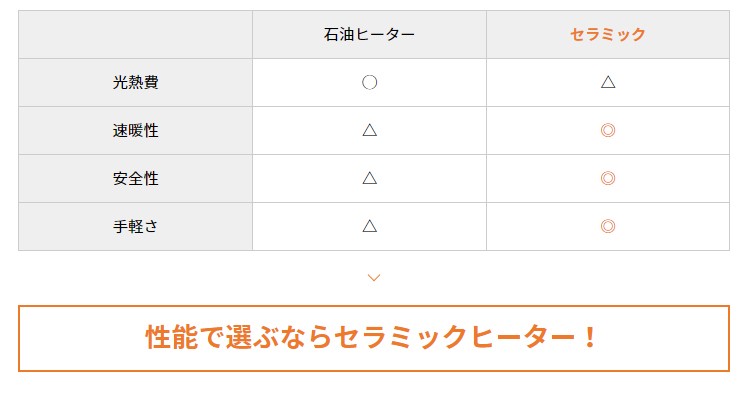Select the orange セラミック column header
This screenshot has height=410, width=748.
coord(608,34)
